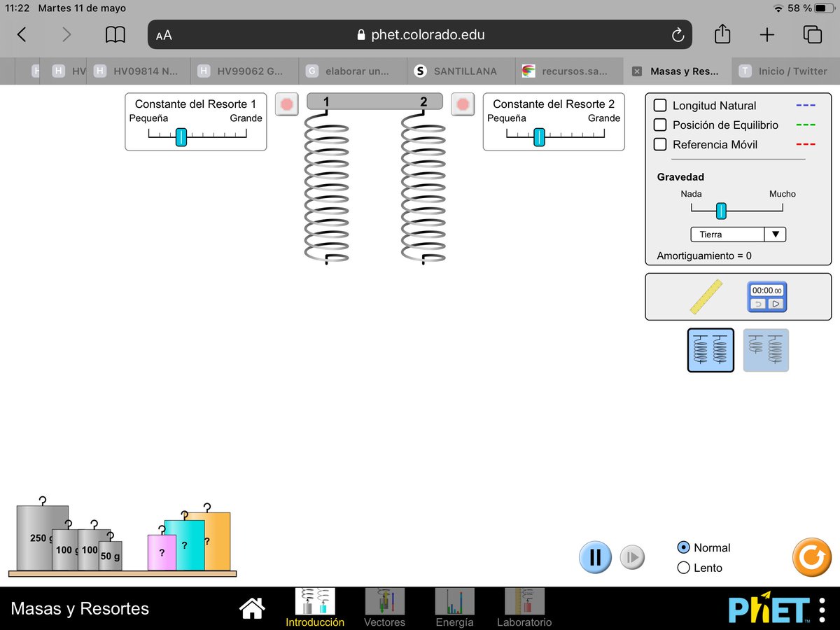
Task: Step the simulation forward one frame
Action: [632, 558]
